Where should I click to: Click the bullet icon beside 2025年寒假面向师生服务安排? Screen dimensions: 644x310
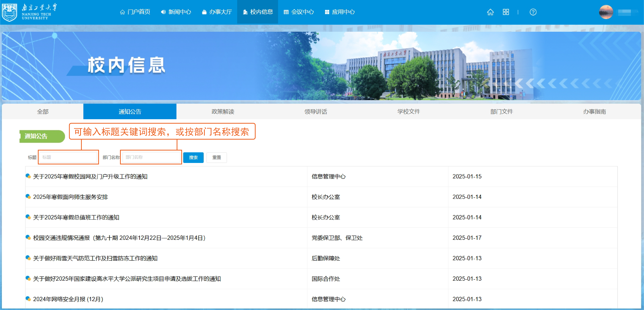point(28,197)
